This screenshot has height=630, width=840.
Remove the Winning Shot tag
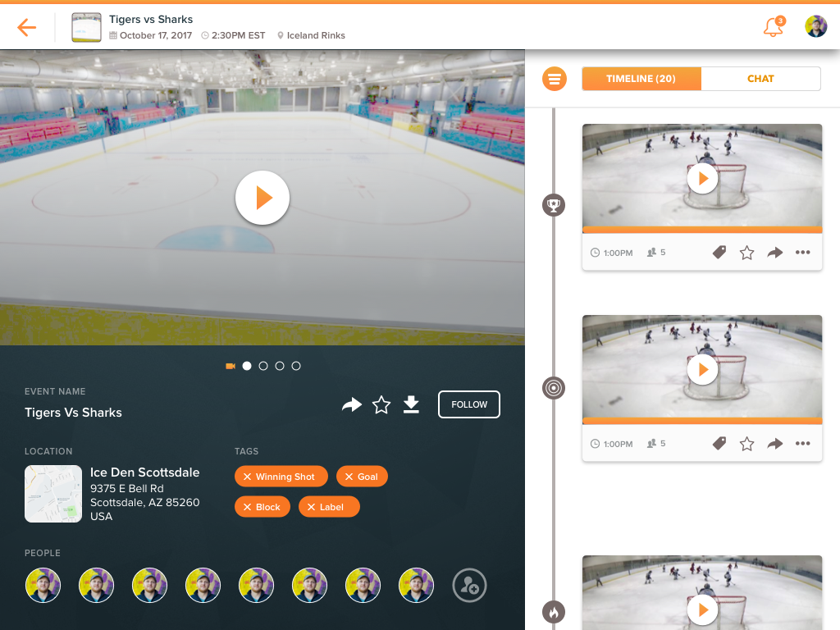click(248, 477)
